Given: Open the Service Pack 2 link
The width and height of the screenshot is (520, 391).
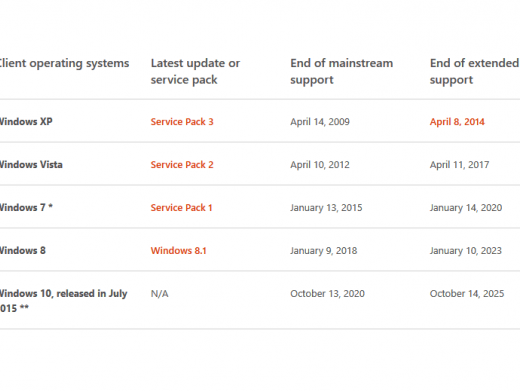Looking at the screenshot, I should pos(182,165).
